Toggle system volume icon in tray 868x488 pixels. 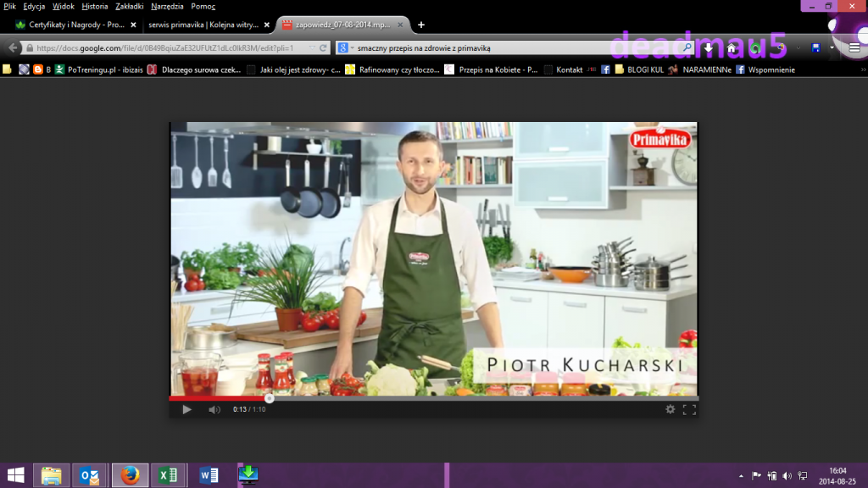[x=787, y=476]
